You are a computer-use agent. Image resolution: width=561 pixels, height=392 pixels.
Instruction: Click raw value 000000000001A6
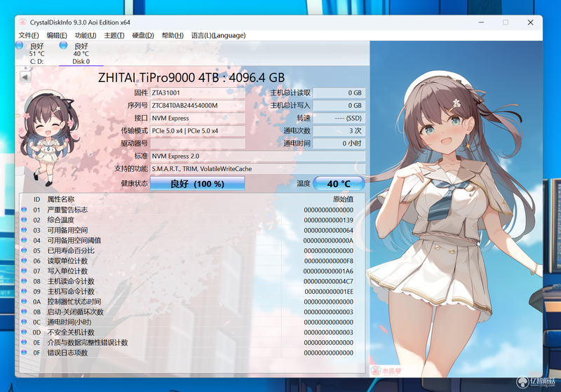pos(328,271)
